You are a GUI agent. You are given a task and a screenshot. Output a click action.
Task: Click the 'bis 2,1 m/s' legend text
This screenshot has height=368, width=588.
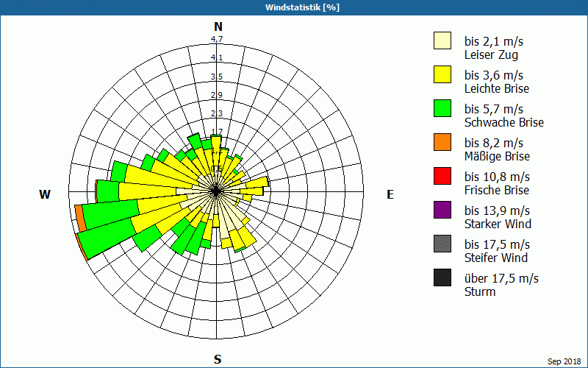(x=494, y=41)
